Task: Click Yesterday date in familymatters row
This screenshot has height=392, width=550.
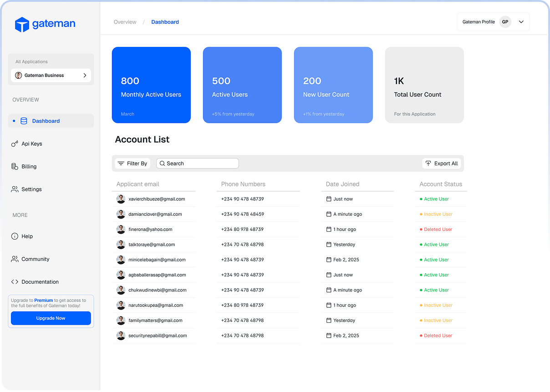Action: point(344,321)
